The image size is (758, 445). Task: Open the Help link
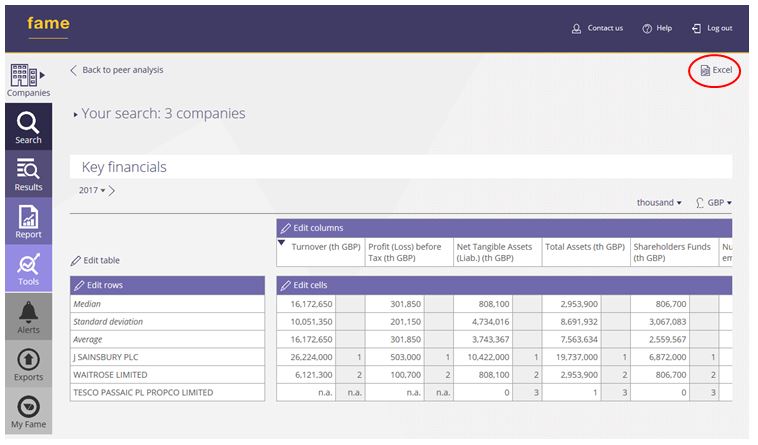click(x=657, y=28)
